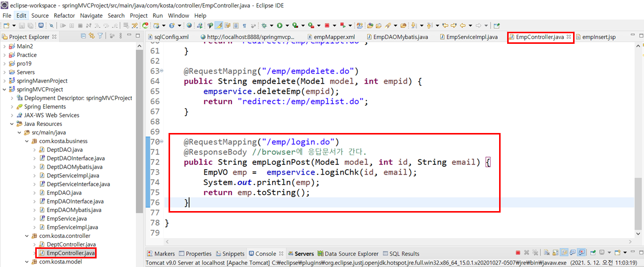Image resolution: width=644 pixels, height=267 pixels.
Task: Open the Source menu
Action: (x=40, y=16)
